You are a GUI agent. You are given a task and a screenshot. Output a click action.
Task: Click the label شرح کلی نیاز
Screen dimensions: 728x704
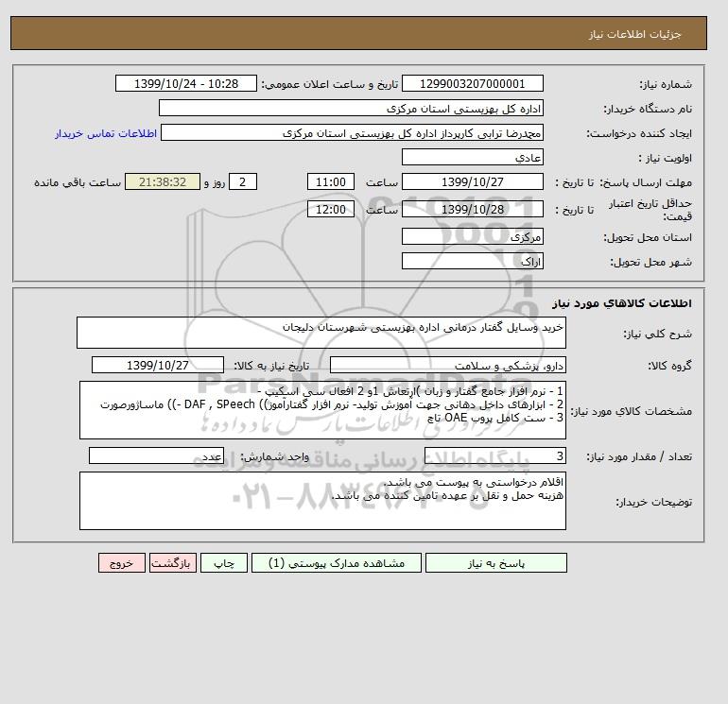point(657,334)
